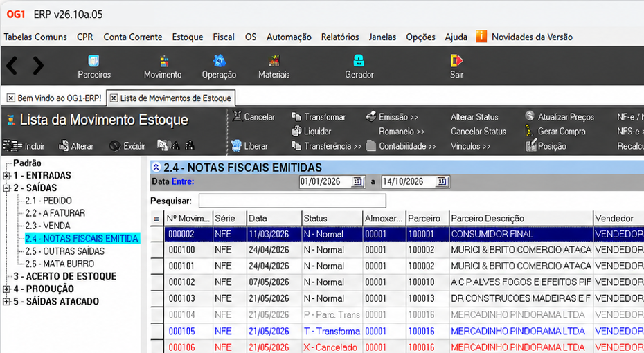Open the Vínculos >> submenu
644x353 pixels.
pyautogui.click(x=471, y=146)
